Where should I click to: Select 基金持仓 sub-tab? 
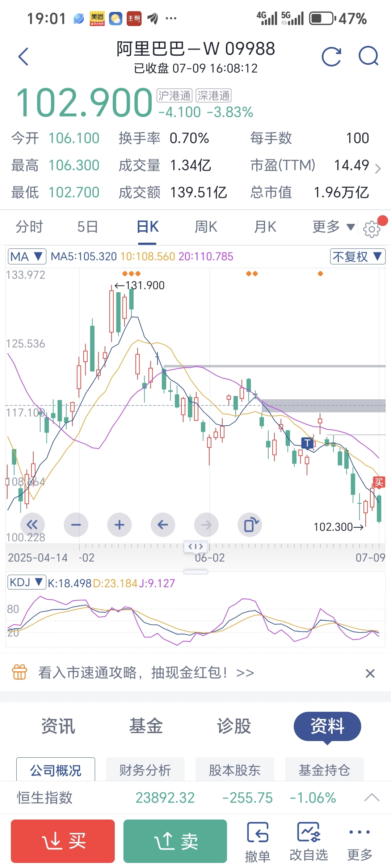[324, 770]
